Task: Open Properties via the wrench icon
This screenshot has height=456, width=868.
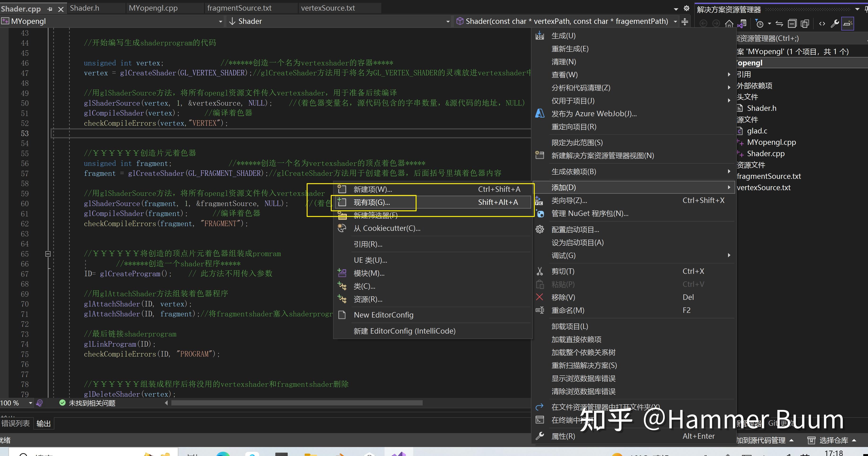Action: pos(835,24)
